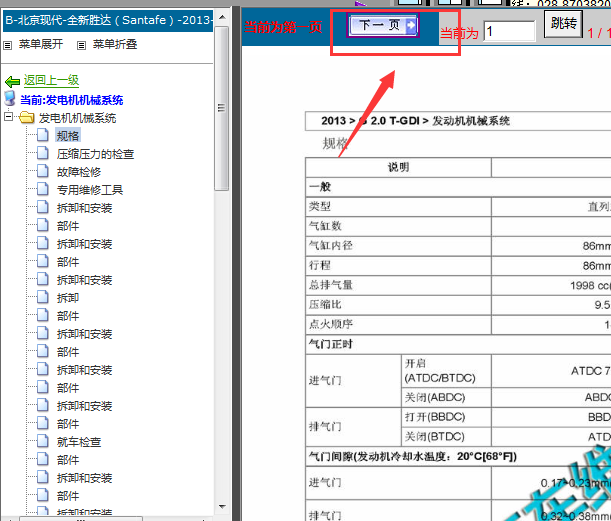This screenshot has width=611, height=521.
Task: Click the document icon beside 压缩压力的检查
Action: [43, 153]
